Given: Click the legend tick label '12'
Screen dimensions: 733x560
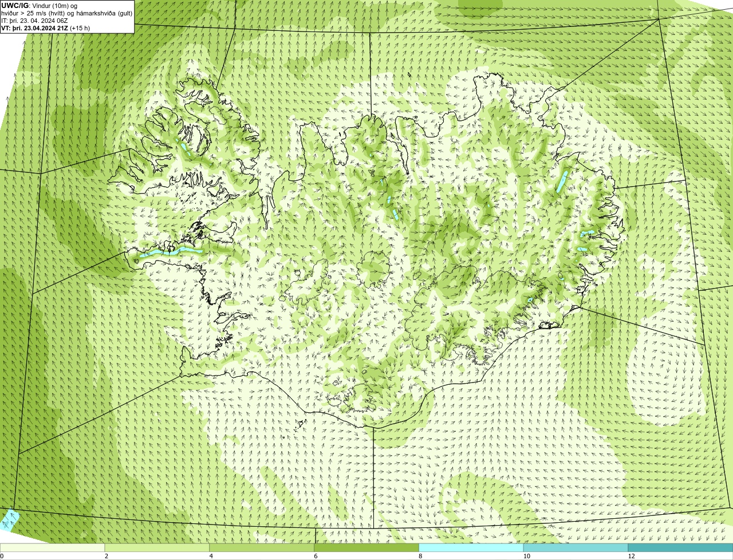Looking at the screenshot, I should (631, 556).
